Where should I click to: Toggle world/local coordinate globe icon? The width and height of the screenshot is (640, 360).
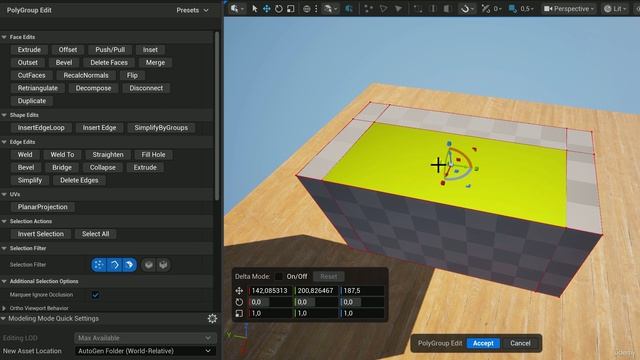[307, 9]
